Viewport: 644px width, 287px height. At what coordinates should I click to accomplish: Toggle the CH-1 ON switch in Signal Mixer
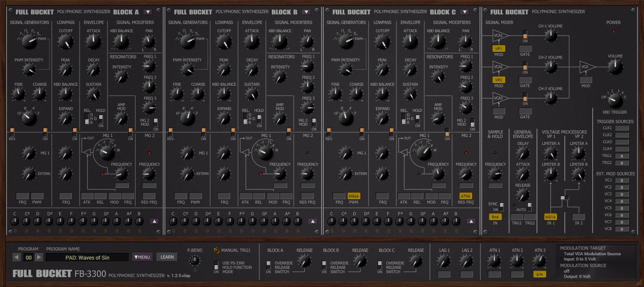pyautogui.click(x=525, y=35)
